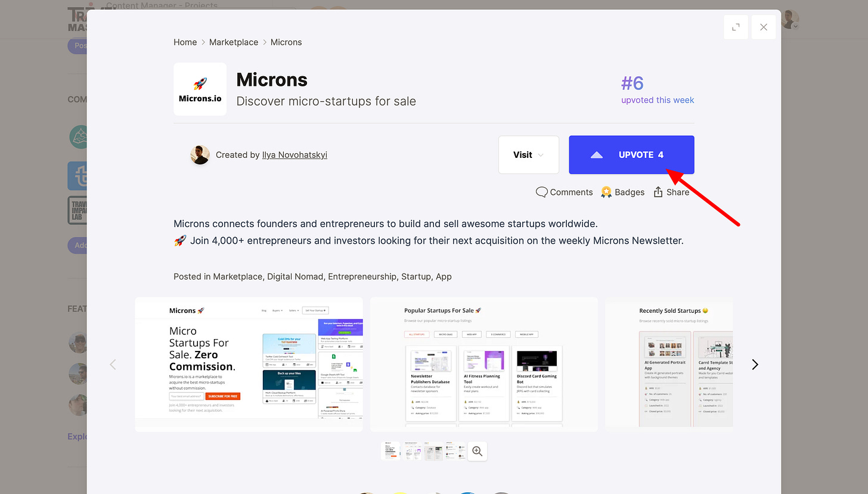Open the 'Popular Startups For Sale' screenshot
The height and width of the screenshot is (494, 868).
tap(484, 365)
